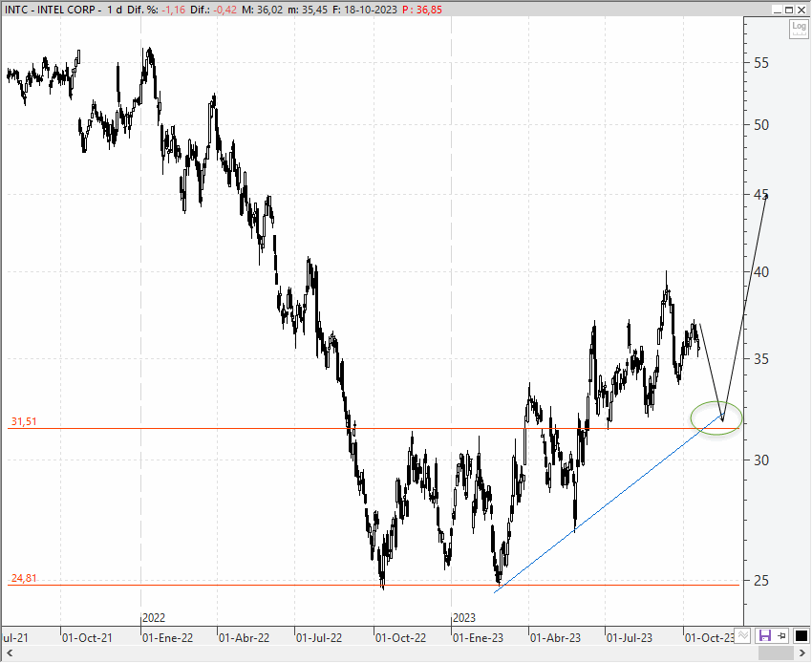Click the 2023 year marker
Screen dimensions: 812x663
(464, 618)
